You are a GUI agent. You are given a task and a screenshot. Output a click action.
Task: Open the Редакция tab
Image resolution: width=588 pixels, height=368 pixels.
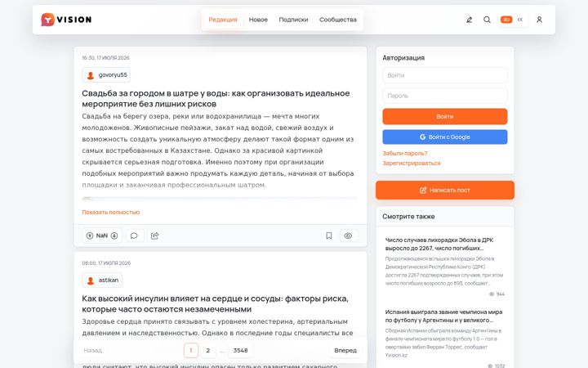tap(223, 20)
